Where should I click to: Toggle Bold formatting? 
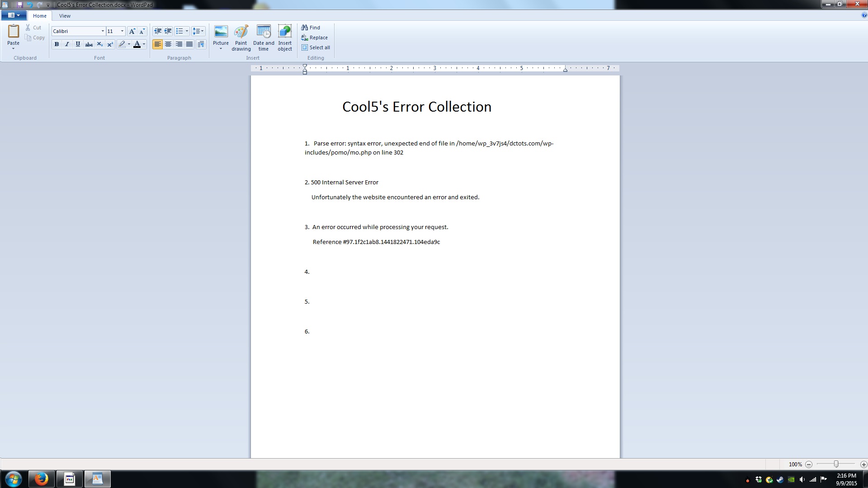[57, 44]
